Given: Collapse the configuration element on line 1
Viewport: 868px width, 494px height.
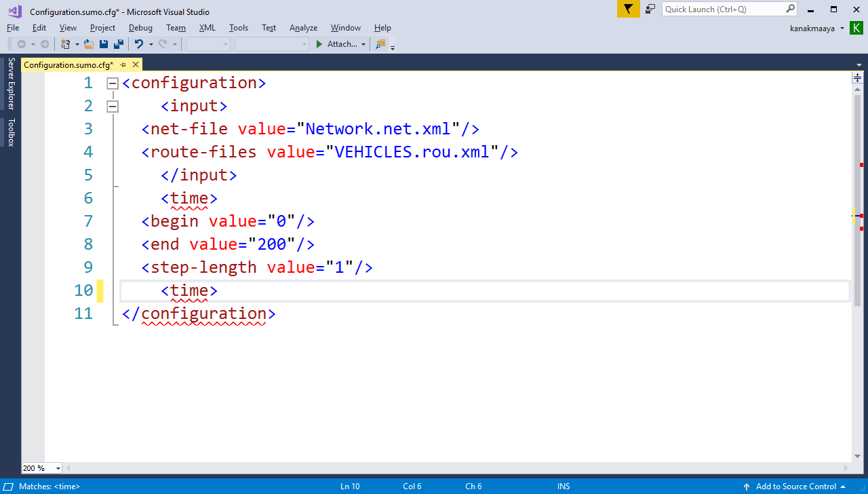Looking at the screenshot, I should 113,83.
